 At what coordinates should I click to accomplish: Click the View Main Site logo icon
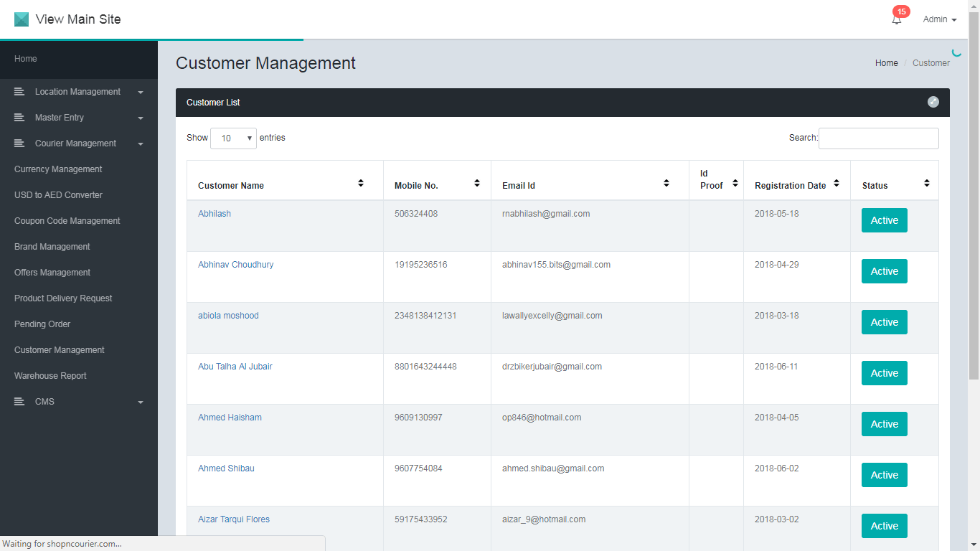pyautogui.click(x=22, y=19)
